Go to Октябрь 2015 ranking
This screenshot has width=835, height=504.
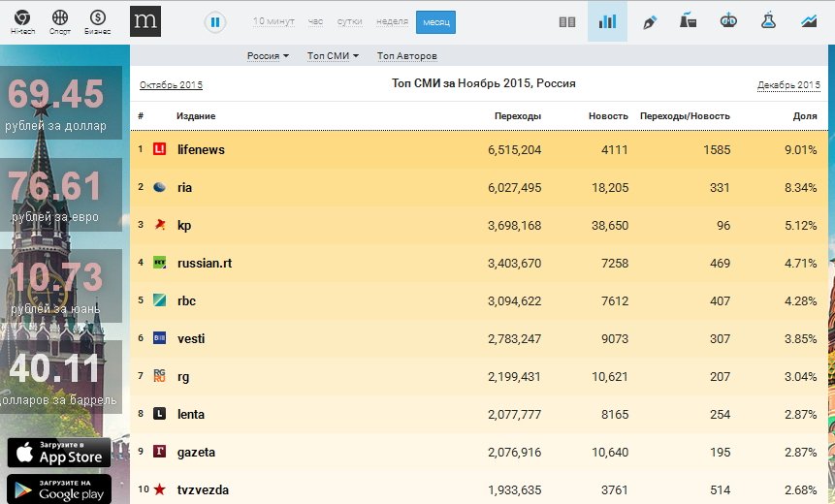coord(171,84)
